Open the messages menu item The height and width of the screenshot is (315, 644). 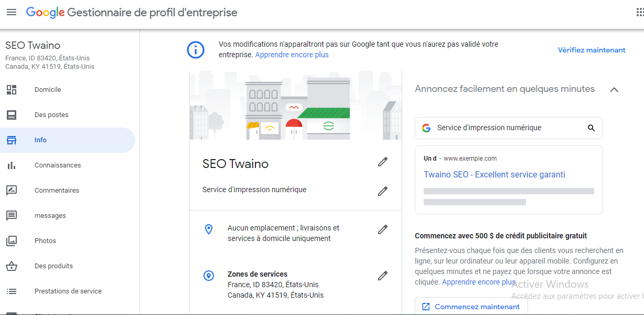point(68,216)
